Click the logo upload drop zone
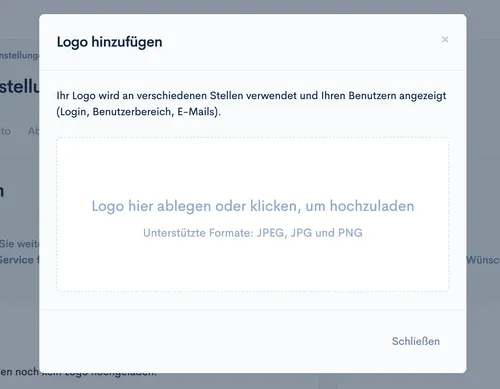 (253, 214)
